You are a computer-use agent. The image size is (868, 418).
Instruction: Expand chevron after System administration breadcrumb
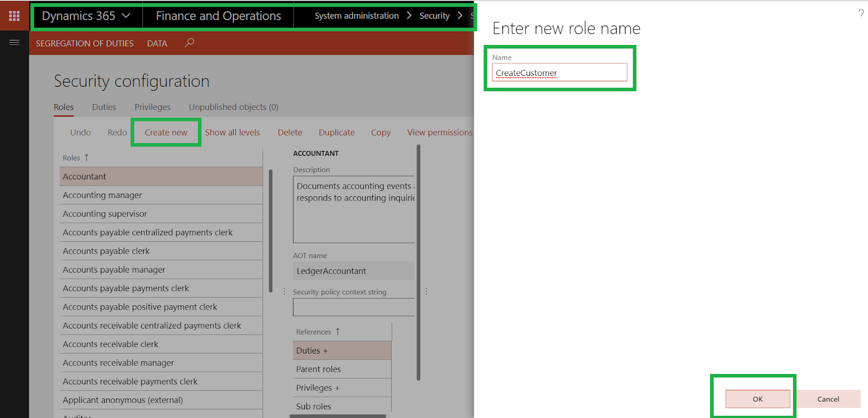pos(409,16)
